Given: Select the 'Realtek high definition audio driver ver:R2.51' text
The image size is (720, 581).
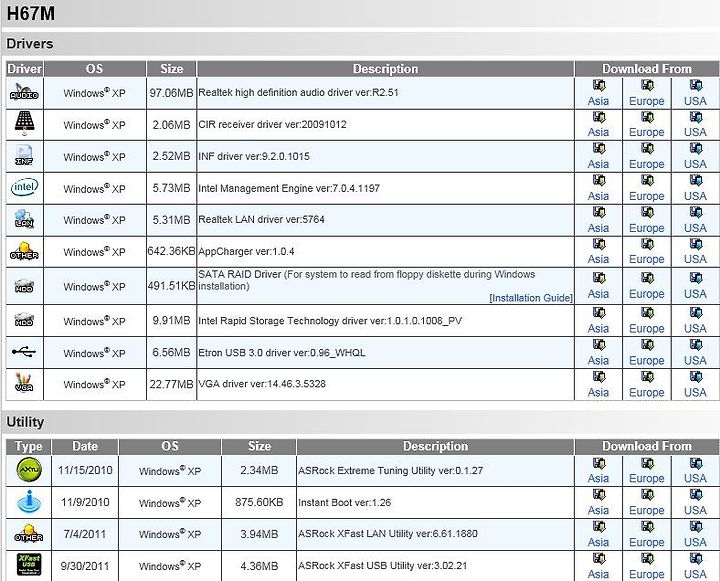Looking at the screenshot, I should tap(298, 92).
